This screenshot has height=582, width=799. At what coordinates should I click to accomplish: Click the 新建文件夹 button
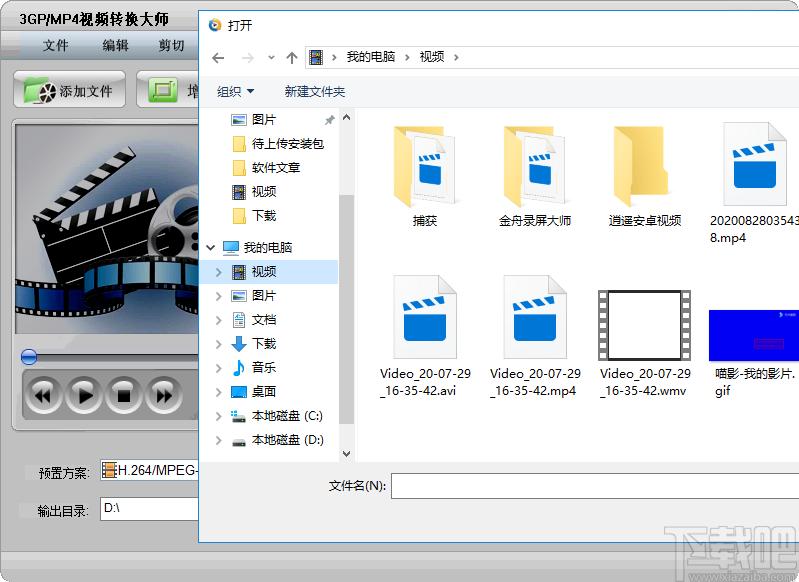pos(314,91)
